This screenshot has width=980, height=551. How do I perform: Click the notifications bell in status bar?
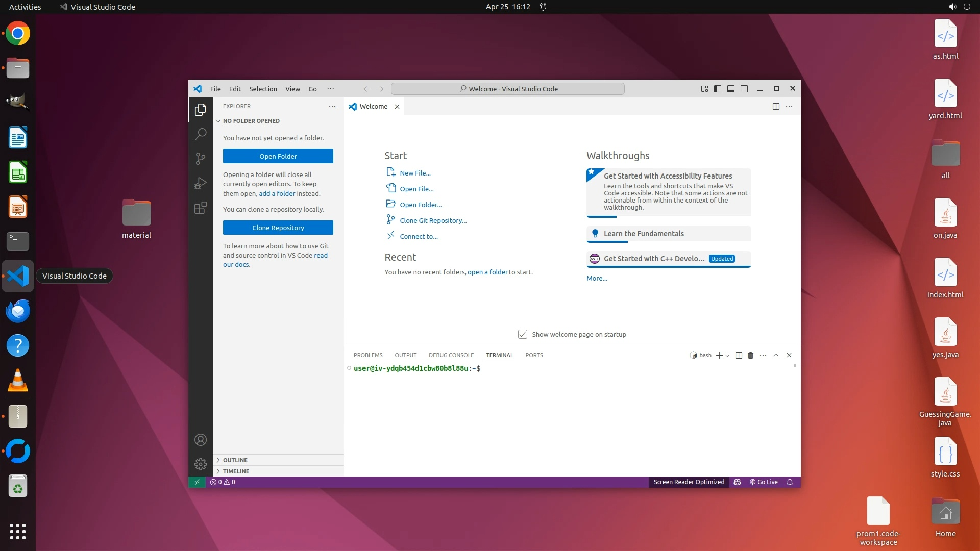point(790,482)
